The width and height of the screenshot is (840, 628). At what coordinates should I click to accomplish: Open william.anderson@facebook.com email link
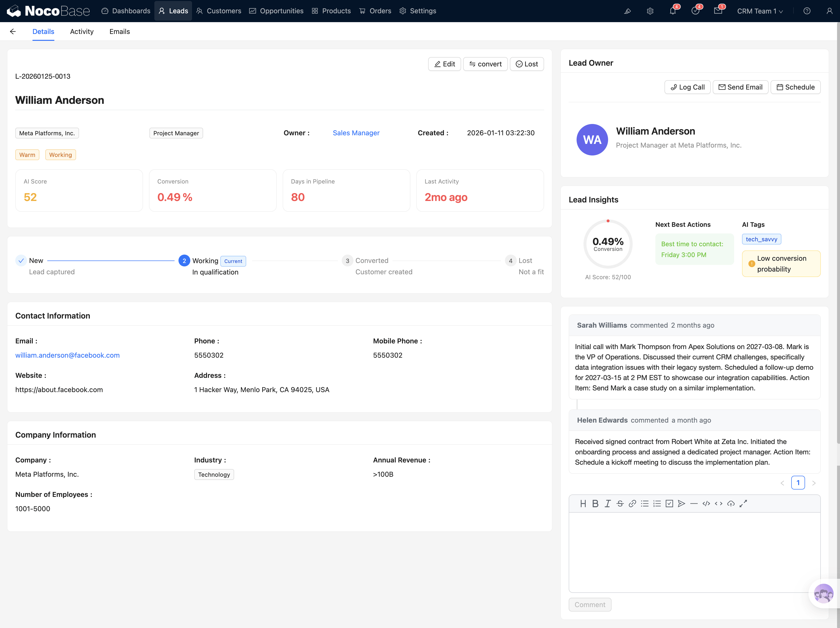point(67,355)
